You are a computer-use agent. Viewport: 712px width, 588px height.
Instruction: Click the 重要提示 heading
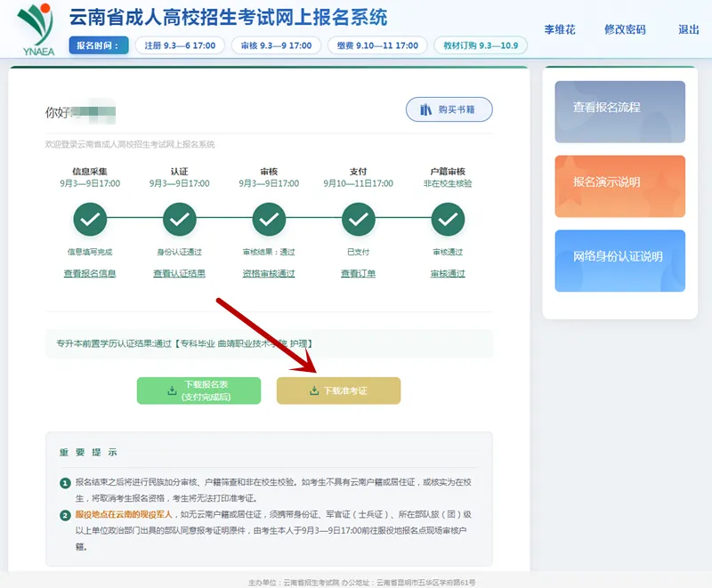tap(88, 452)
